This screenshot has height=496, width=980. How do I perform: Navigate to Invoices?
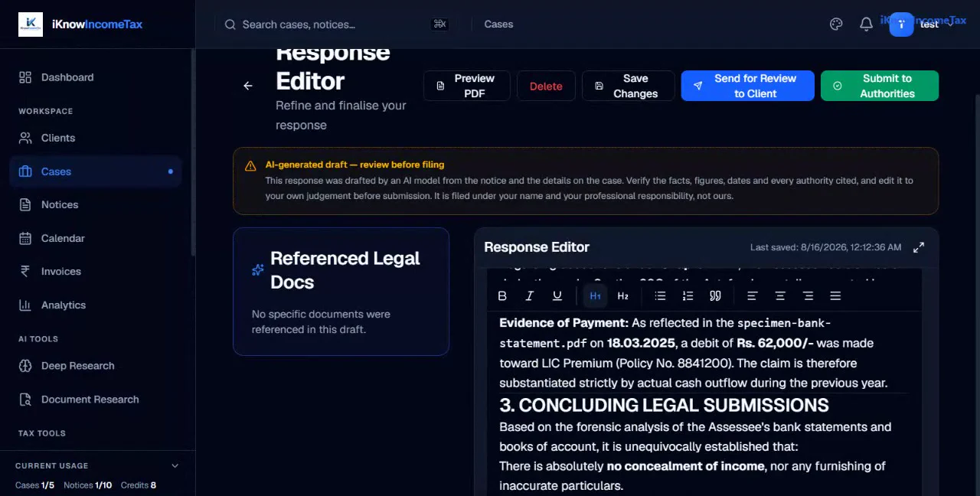click(96, 271)
